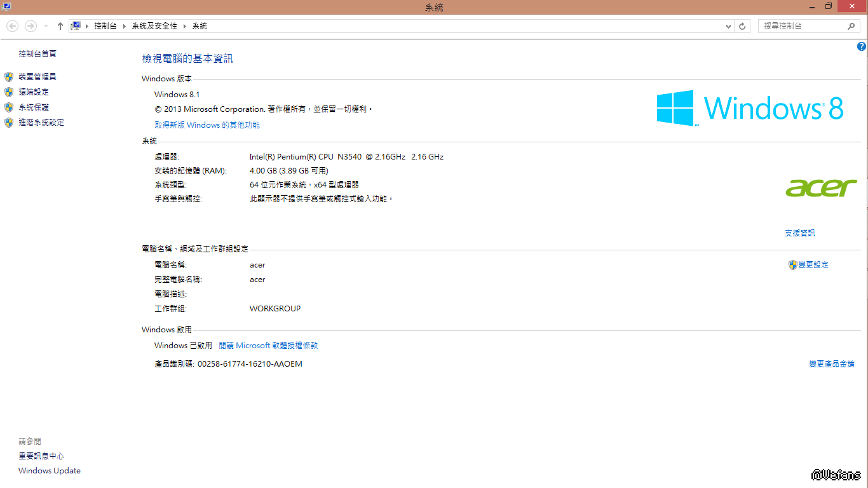Click the WORKGROUP value
Screen dimensions: 868x488
coord(275,309)
